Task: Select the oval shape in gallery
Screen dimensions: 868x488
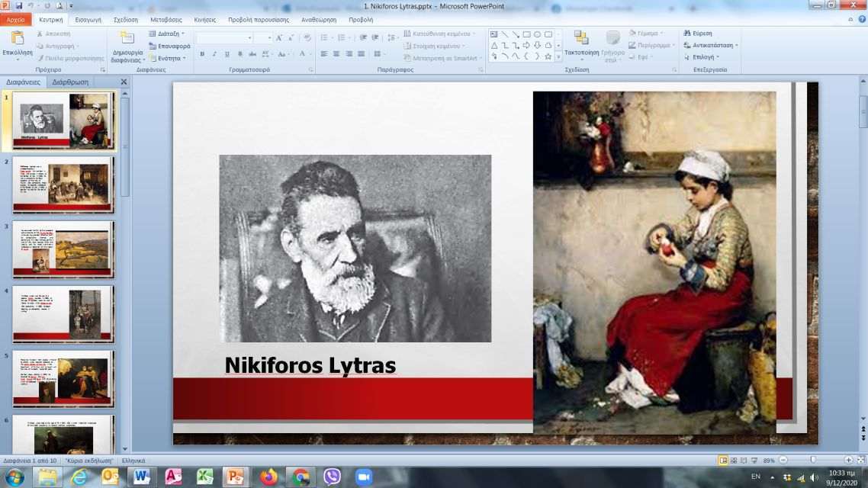Action: pyautogui.click(x=537, y=34)
